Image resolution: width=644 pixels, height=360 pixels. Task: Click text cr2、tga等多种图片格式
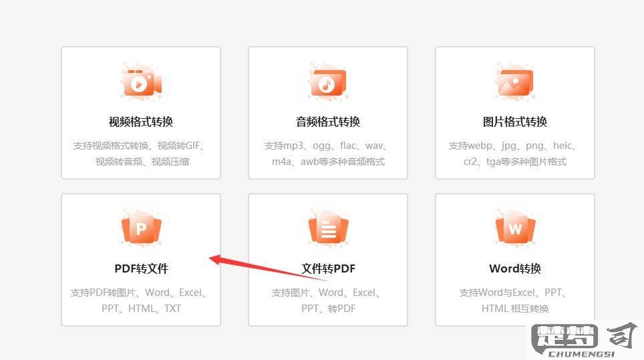point(515,162)
